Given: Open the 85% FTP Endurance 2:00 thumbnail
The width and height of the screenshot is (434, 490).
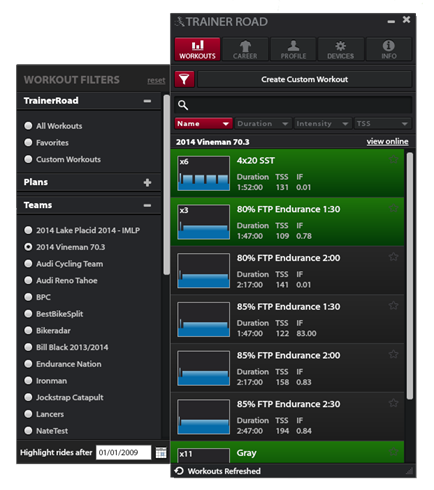Looking at the screenshot, I should (203, 368).
